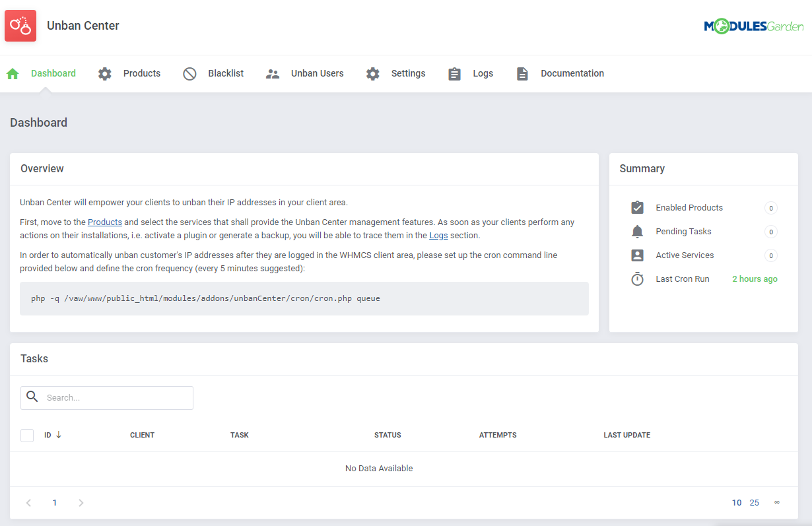
Task: Click the Last Cron Run timer icon
Action: tap(637, 279)
